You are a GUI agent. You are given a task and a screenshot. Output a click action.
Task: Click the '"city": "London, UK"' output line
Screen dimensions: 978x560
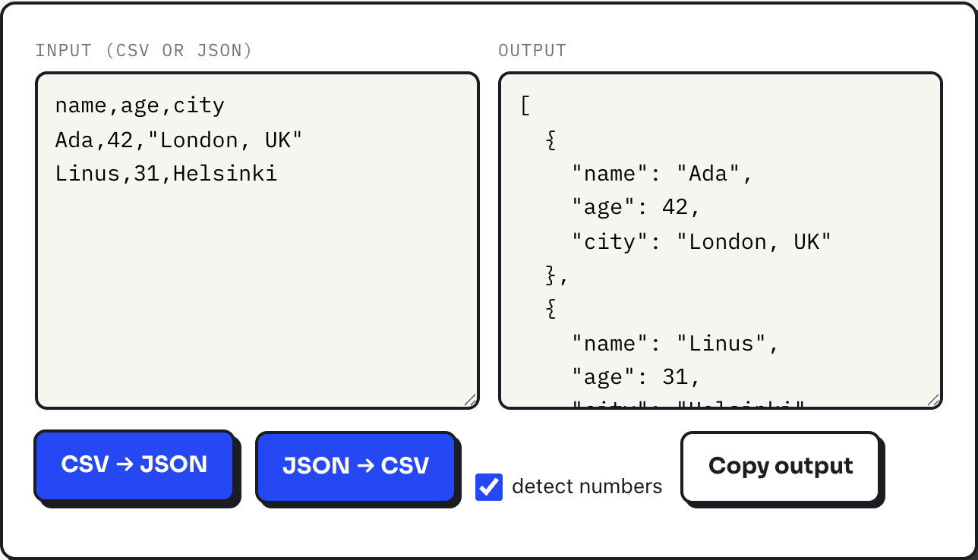pyautogui.click(x=702, y=241)
